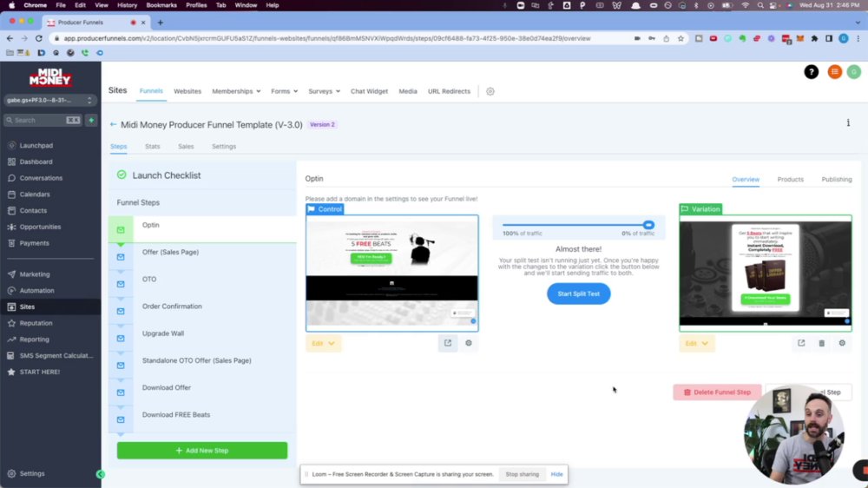The image size is (868, 488).
Task: Open Chrome's Bookmarks menu
Action: [161, 5]
